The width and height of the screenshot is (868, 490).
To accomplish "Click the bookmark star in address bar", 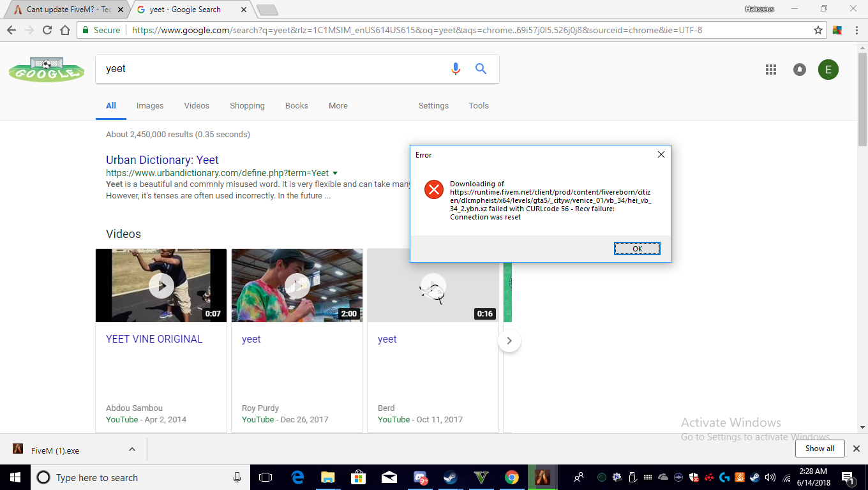I will pyautogui.click(x=818, y=30).
